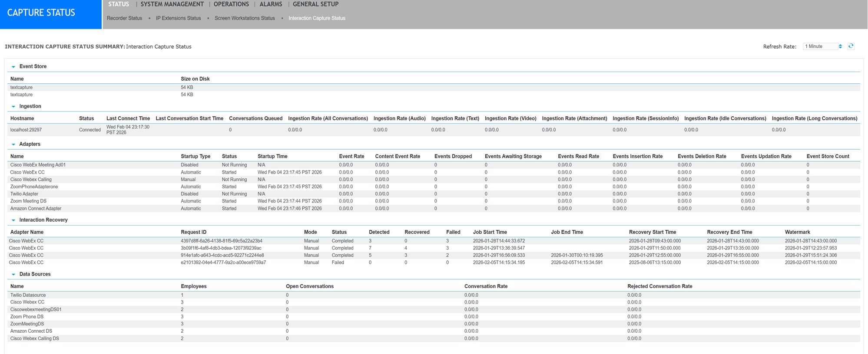This screenshot has height=354, width=868.
Task: Collapse the Interaction Recovery section
Action: (x=13, y=220)
